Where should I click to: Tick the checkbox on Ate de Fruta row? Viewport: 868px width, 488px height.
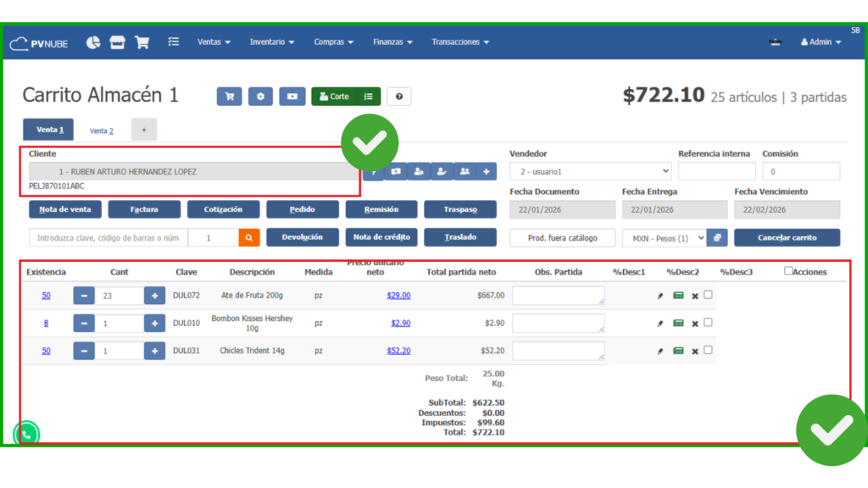pos(708,295)
